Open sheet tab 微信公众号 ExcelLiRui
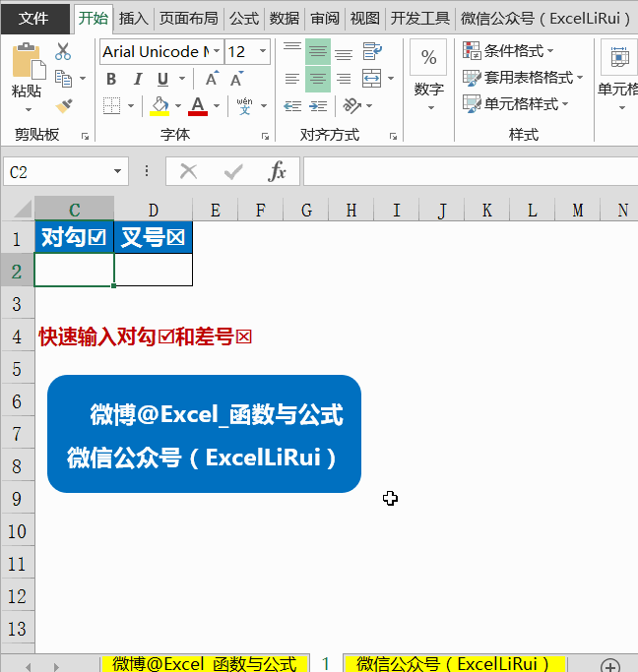Screen dimensions: 638x672 [x=455, y=663]
